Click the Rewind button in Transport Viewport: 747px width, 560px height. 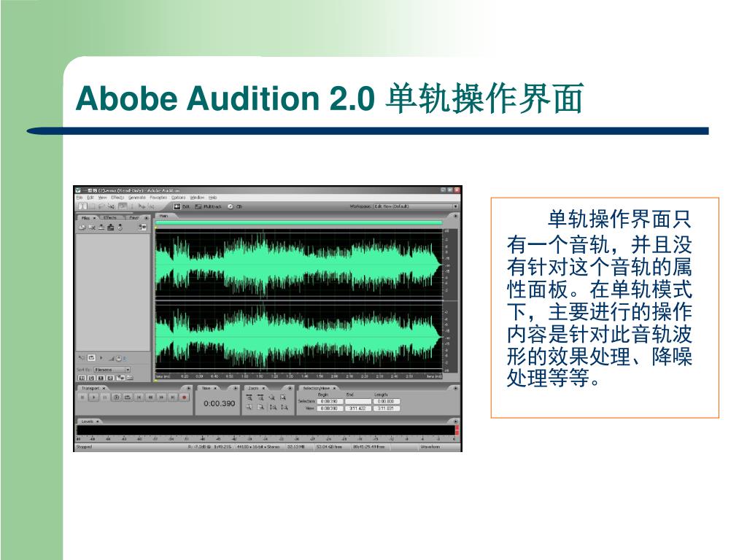(150, 397)
